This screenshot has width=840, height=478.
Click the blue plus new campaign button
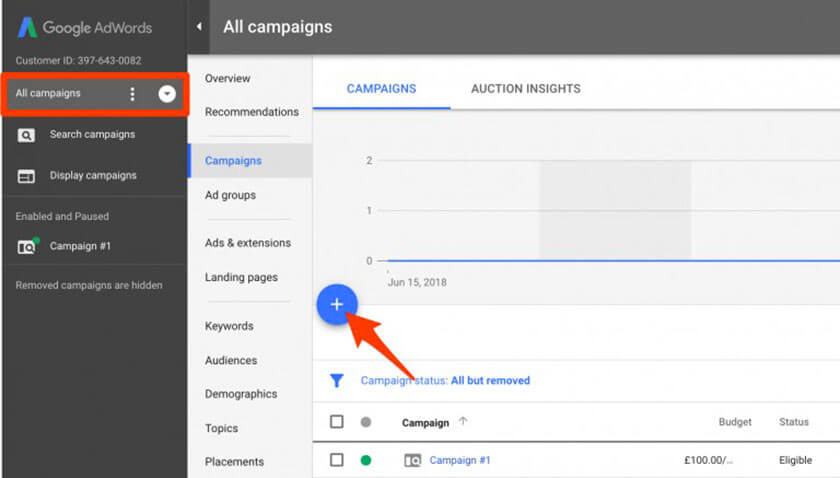337,304
